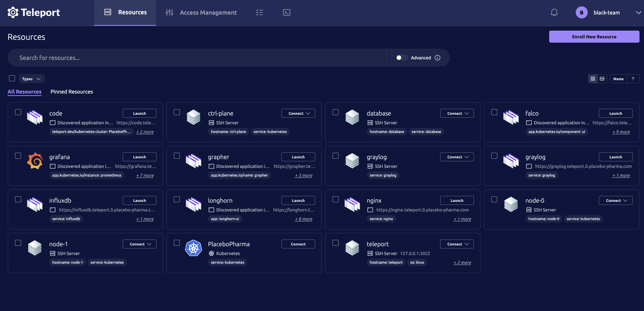Open Connect dropdown for ctrl-plane
Screen dimensions: 644x311
(x=298, y=113)
